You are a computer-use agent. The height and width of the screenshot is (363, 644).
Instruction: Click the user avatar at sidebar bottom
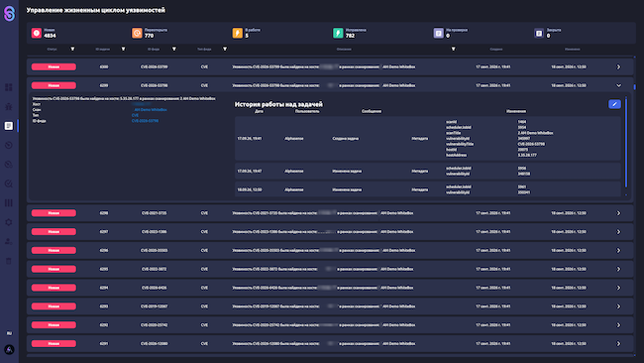pos(9,350)
